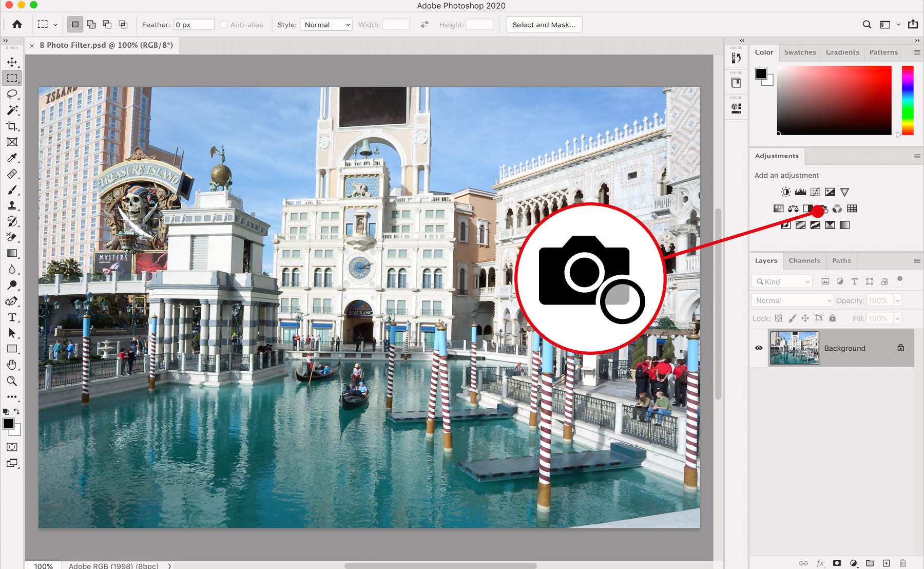Screen dimensions: 924x569
Task: Click the Feather input field
Action: pyautogui.click(x=194, y=25)
